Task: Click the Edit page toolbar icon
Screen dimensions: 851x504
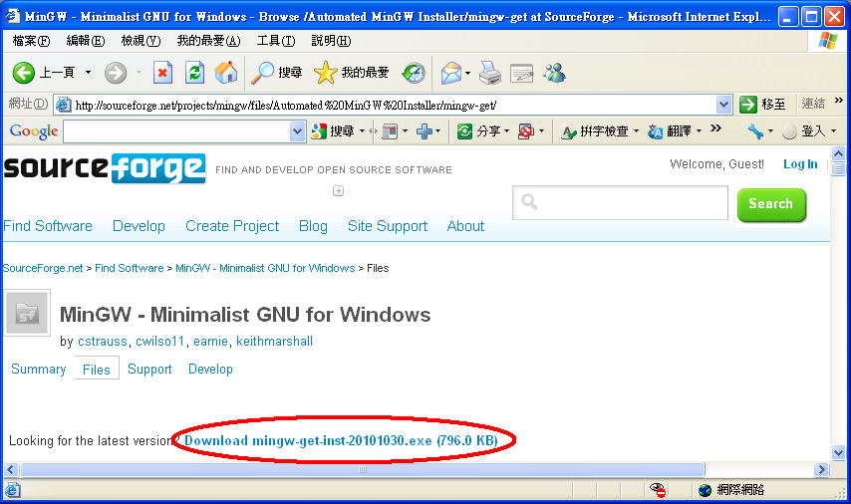Action: [521, 73]
